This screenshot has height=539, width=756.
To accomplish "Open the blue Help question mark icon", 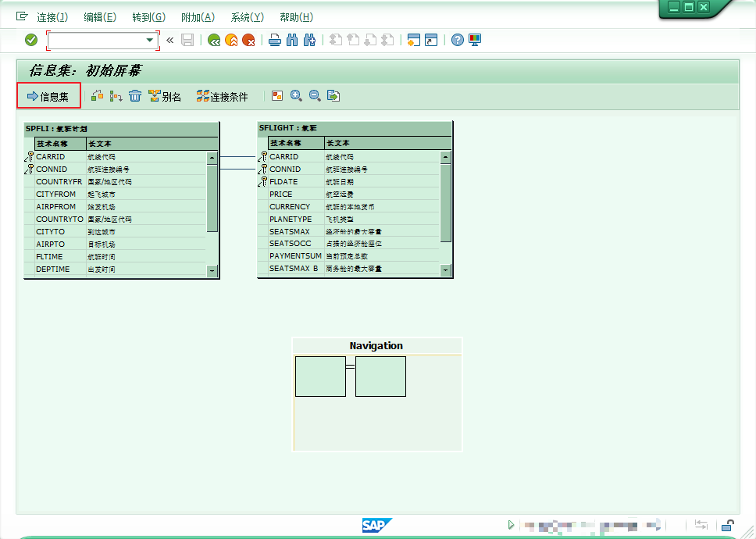I will pyautogui.click(x=458, y=40).
